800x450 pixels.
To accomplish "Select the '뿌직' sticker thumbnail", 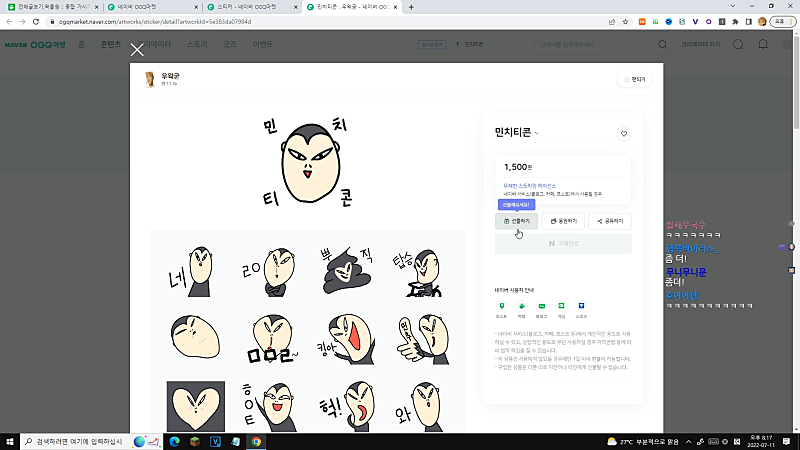I will [x=346, y=271].
